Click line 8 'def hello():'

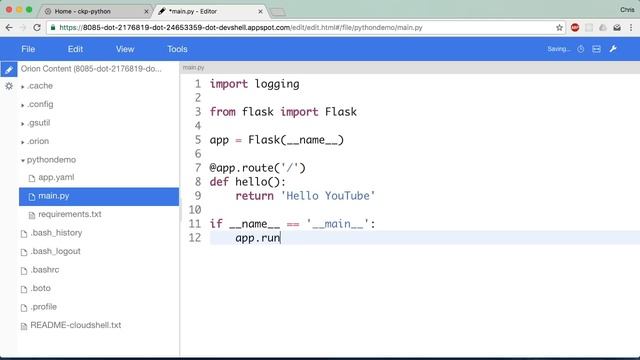248,182
